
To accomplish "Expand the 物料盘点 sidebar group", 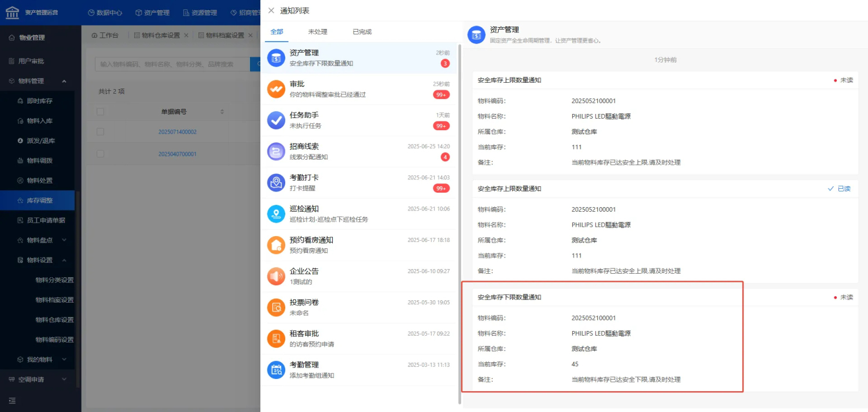I will click(64, 240).
